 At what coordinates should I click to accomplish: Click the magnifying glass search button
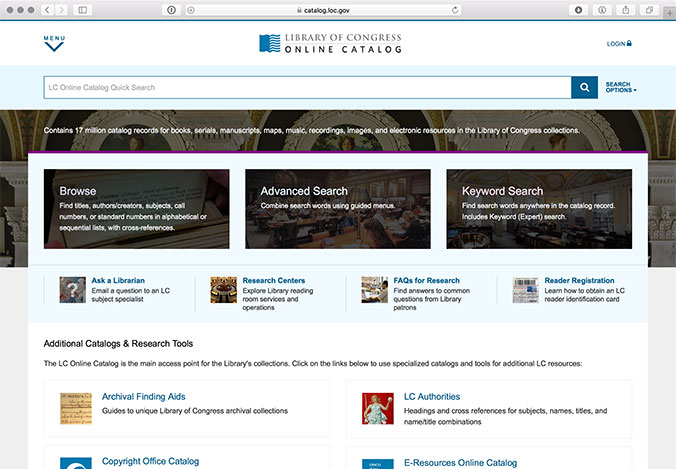tap(584, 87)
